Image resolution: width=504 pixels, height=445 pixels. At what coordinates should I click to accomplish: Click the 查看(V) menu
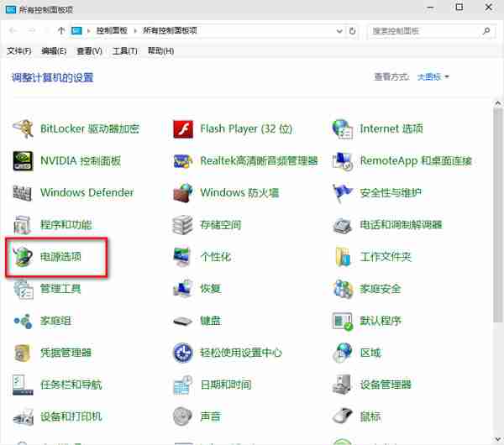[89, 51]
